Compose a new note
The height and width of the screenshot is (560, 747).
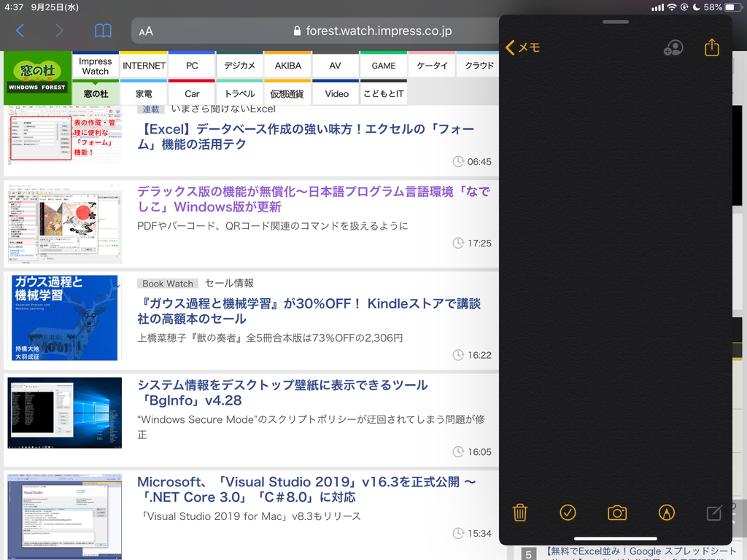[x=713, y=513]
